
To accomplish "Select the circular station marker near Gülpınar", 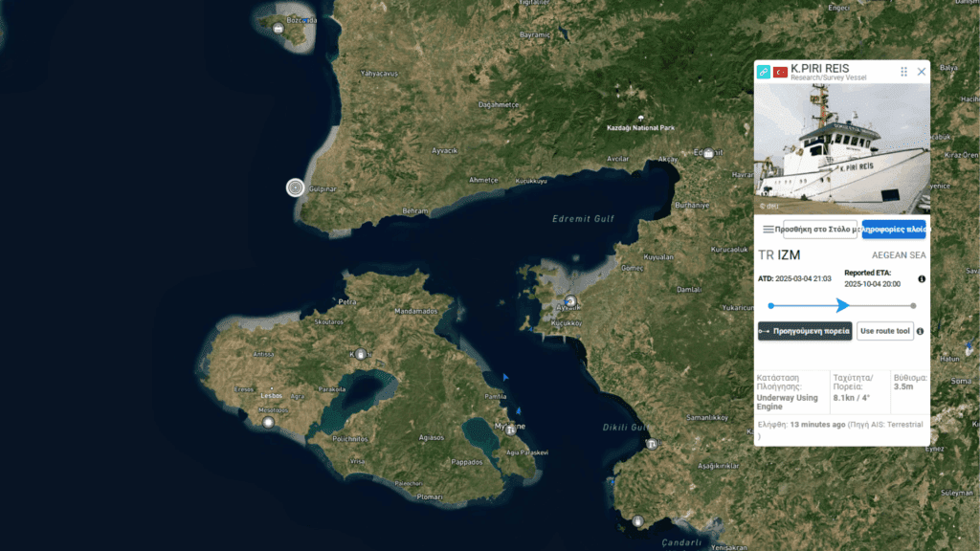I will coord(296,187).
